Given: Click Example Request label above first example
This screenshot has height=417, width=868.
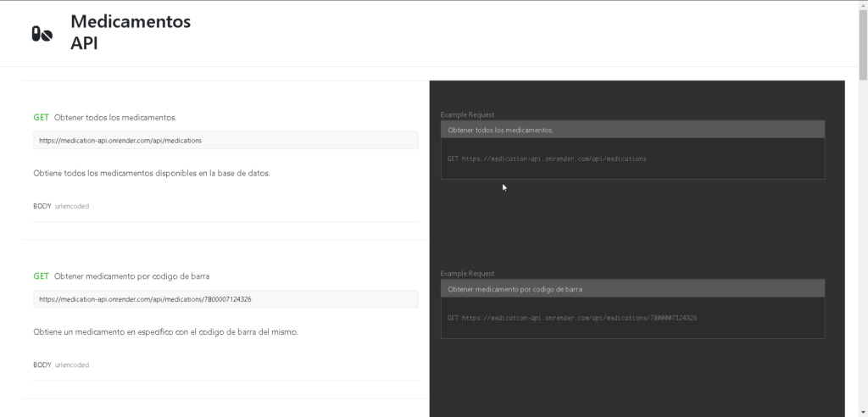Looking at the screenshot, I should click(467, 114).
